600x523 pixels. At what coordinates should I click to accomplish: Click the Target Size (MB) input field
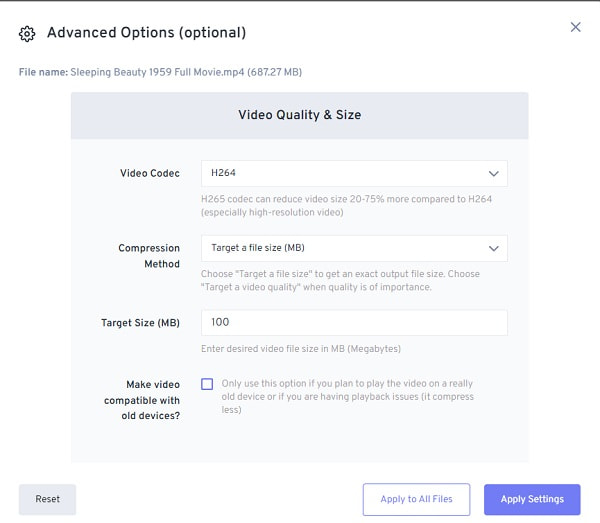(354, 323)
